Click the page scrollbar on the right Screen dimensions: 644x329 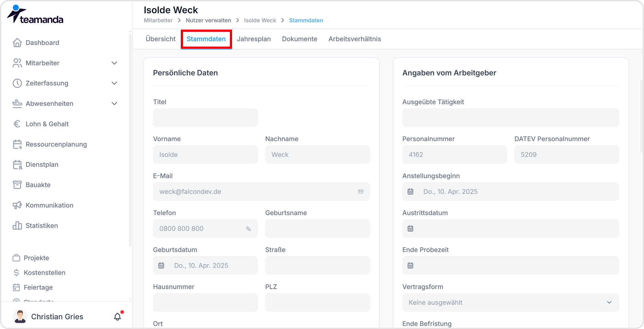click(x=642, y=116)
